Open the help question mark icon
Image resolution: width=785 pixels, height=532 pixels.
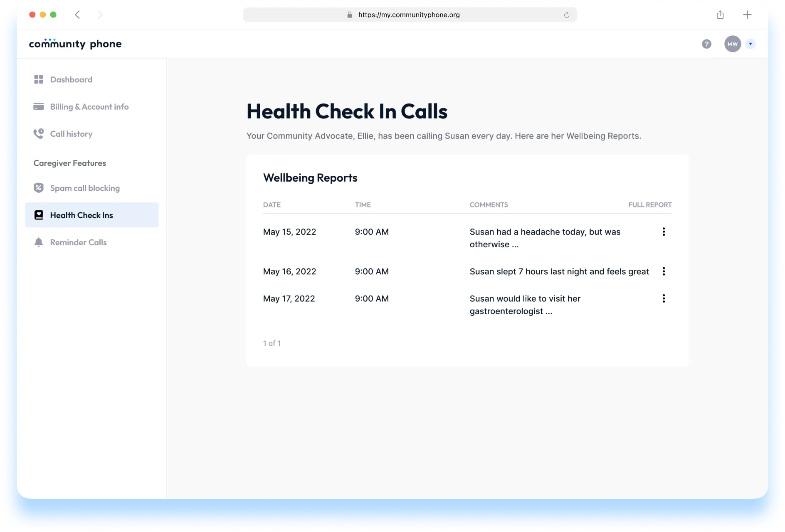[706, 44]
